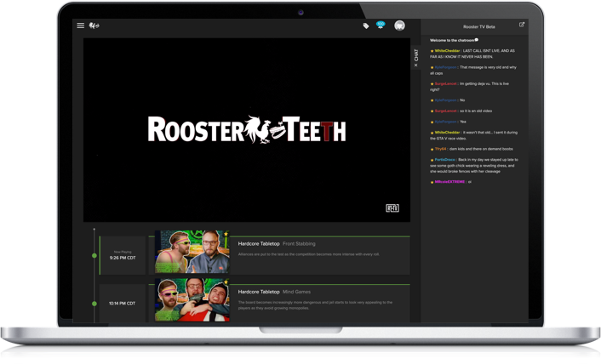Click 'Welcome to the chatroom' message
Screen dimensions: 601x364
point(454,40)
